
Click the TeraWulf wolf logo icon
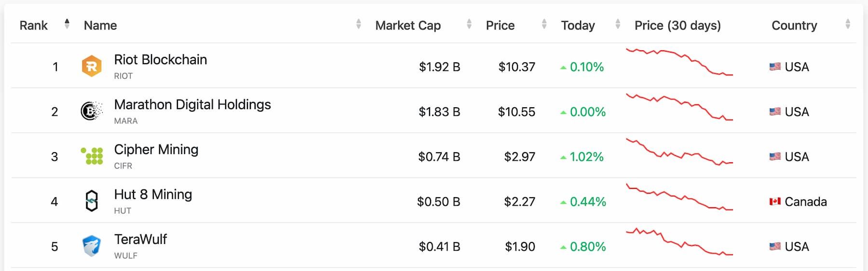pos(92,246)
